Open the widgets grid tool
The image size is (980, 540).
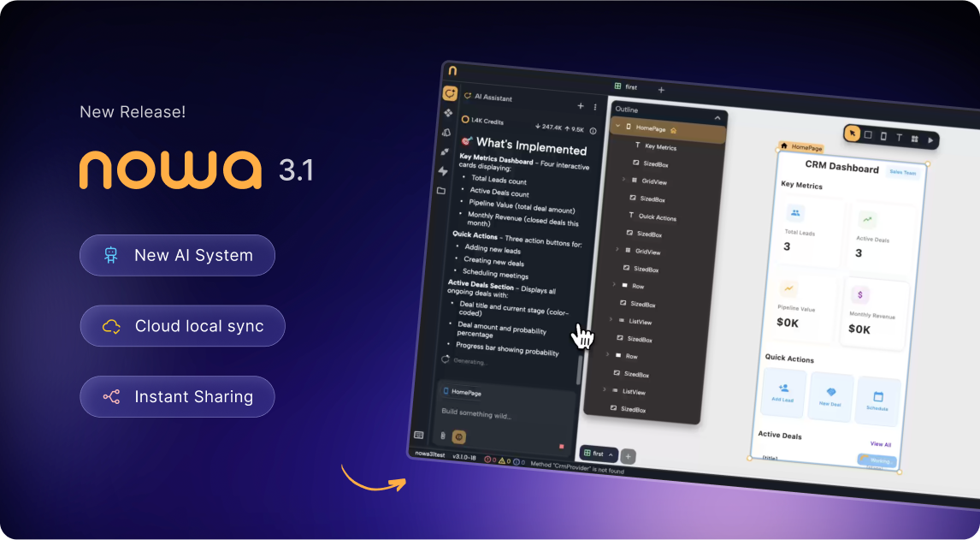click(x=914, y=139)
